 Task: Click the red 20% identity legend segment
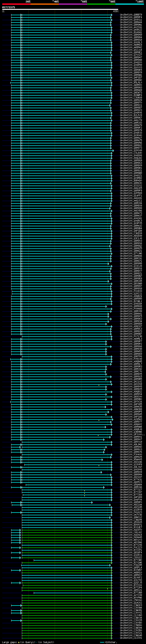coord(16,4)
